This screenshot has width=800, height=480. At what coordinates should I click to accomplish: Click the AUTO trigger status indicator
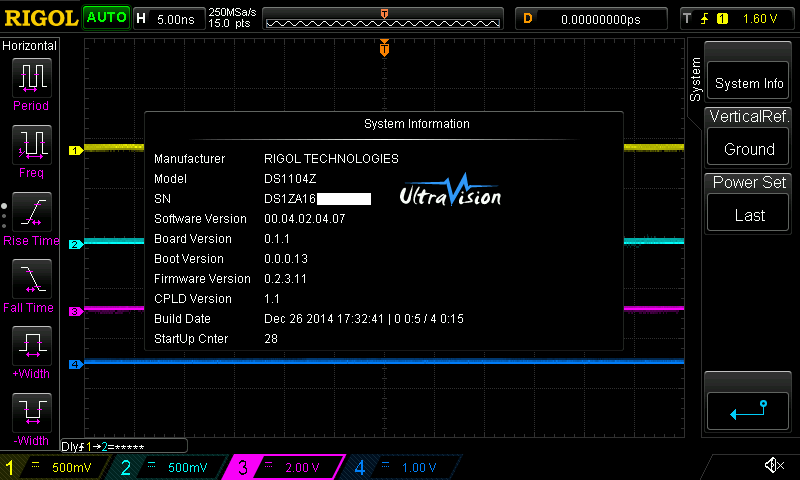[x=106, y=18]
